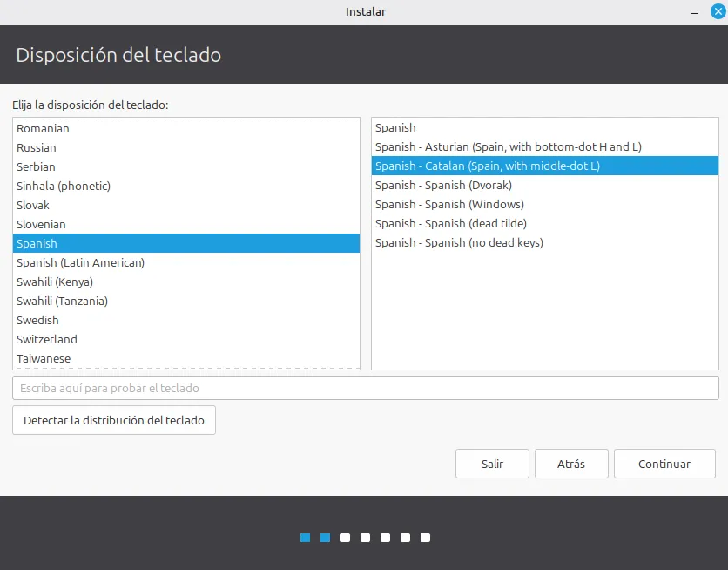Proceed with the Continuar button

[x=664, y=464]
